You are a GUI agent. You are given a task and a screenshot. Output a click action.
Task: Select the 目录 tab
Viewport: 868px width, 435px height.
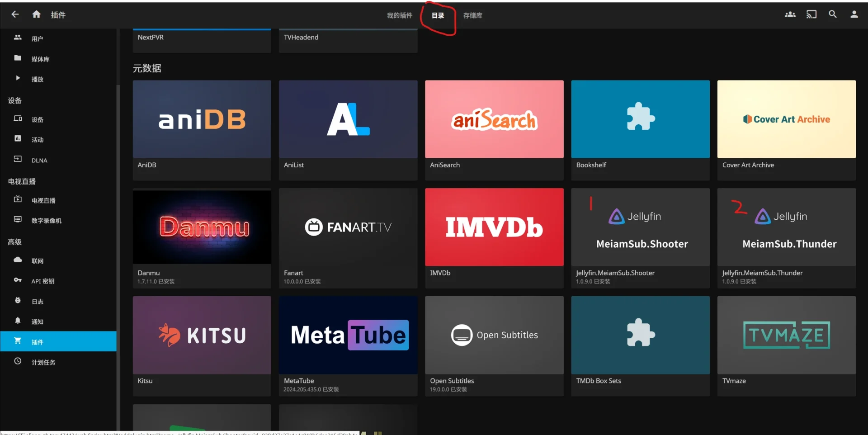tap(438, 15)
